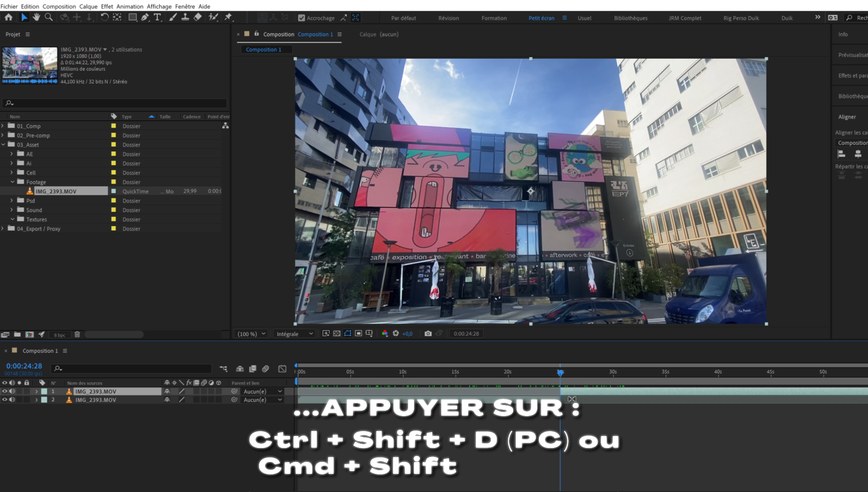868x492 pixels.
Task: Open the Fichier menu
Action: 9,6
